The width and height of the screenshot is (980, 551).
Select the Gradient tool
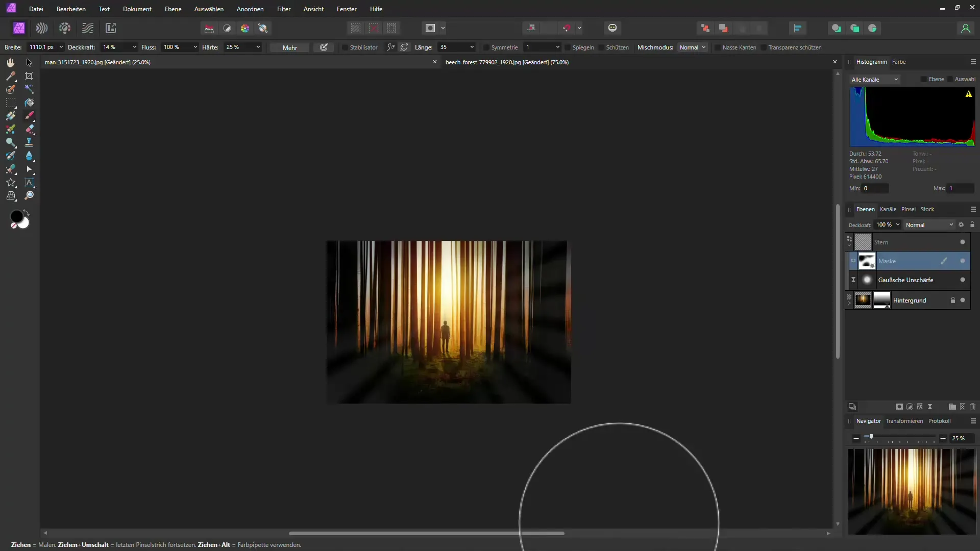click(x=11, y=116)
